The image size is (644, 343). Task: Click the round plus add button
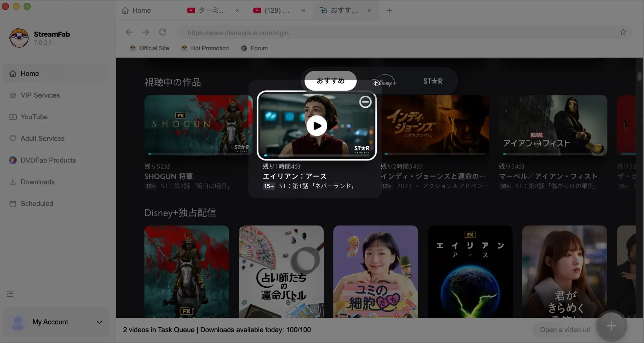(611, 326)
